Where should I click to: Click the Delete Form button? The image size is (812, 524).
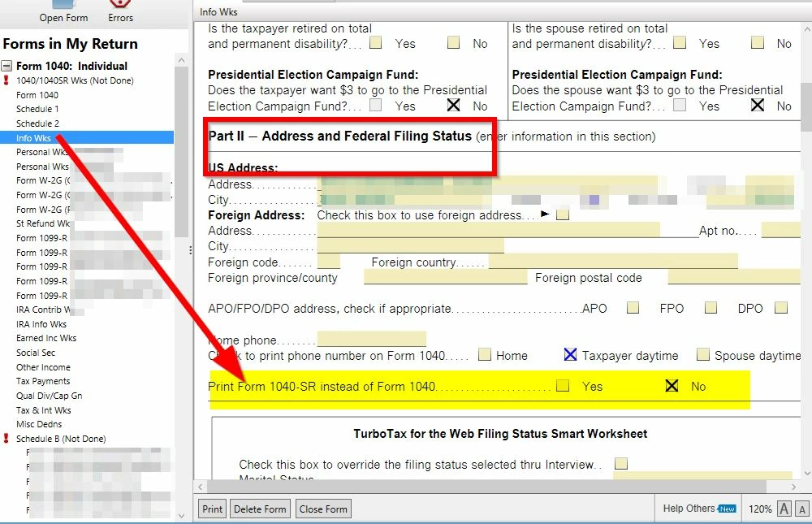coord(260,509)
